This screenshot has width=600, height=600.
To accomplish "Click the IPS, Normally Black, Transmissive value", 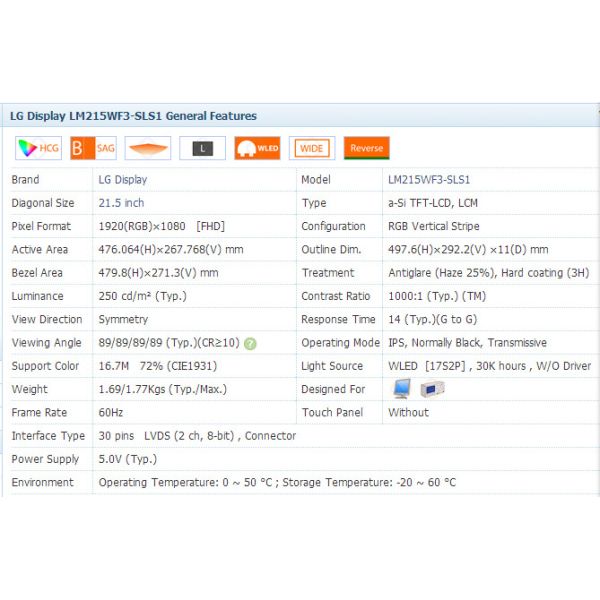I will (x=467, y=343).
